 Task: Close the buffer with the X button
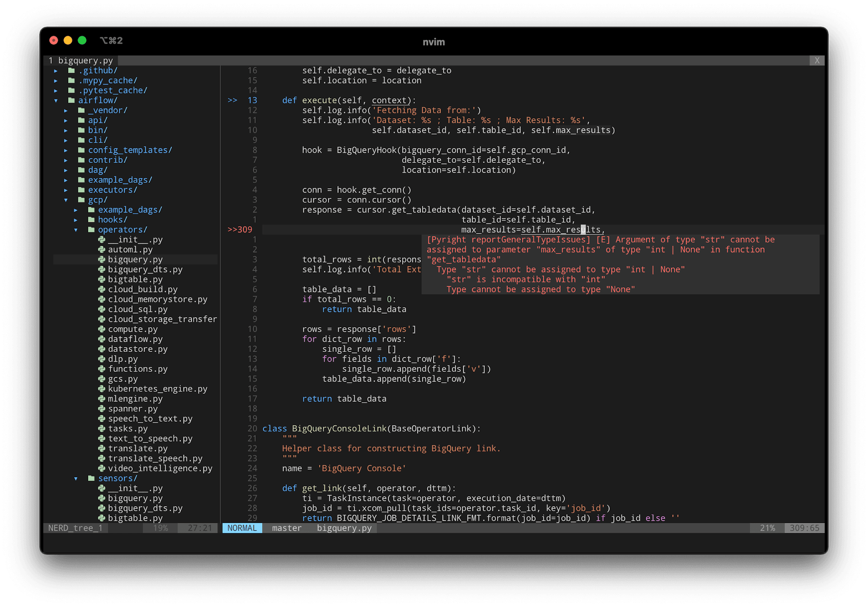pyautogui.click(x=816, y=60)
